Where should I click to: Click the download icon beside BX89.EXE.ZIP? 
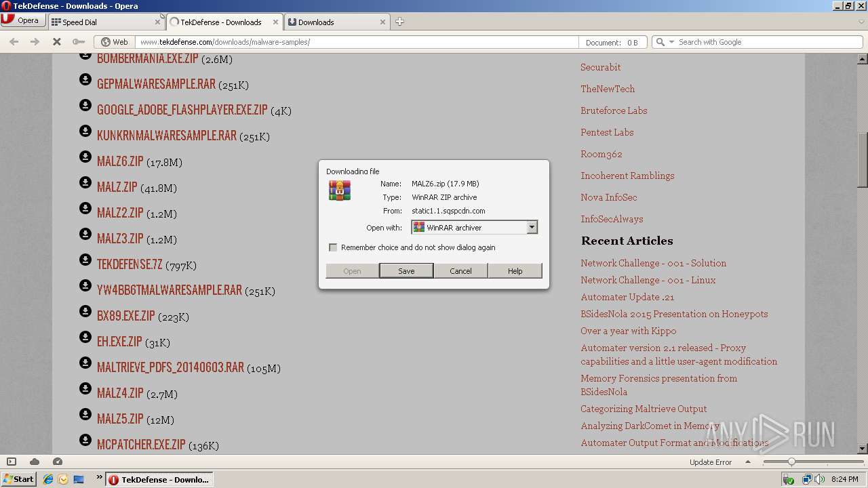click(85, 311)
